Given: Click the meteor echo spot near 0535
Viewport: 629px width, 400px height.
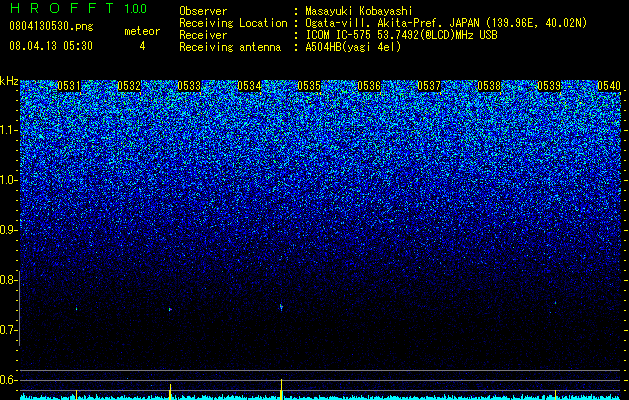Looking at the screenshot, I should pyautogui.click(x=281, y=307).
